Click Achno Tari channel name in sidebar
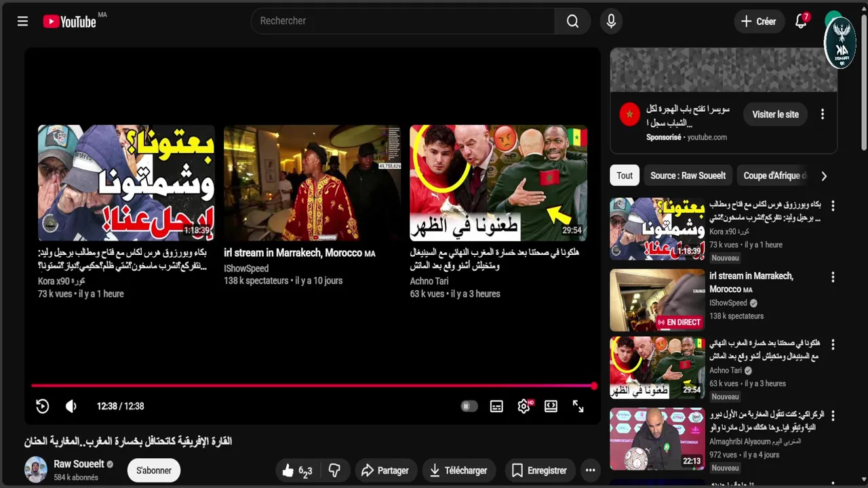This screenshot has width=868, height=488. [x=726, y=370]
